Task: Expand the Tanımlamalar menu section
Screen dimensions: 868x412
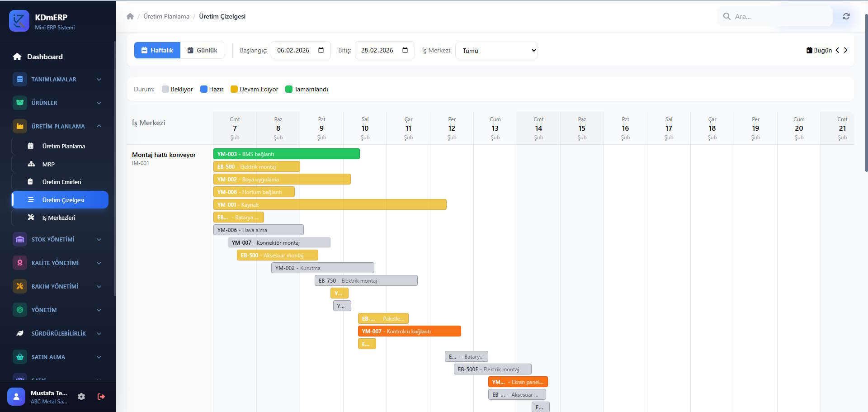Action: [58, 79]
